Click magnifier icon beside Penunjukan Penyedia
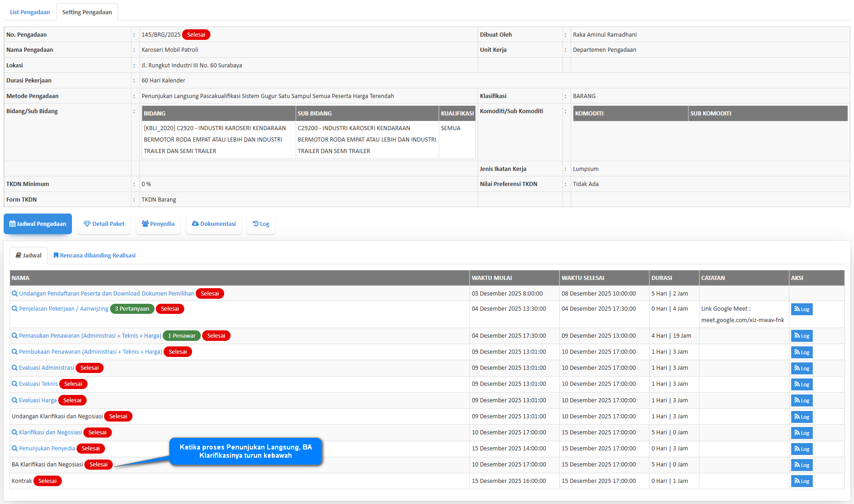The height and width of the screenshot is (504, 854). (15, 449)
